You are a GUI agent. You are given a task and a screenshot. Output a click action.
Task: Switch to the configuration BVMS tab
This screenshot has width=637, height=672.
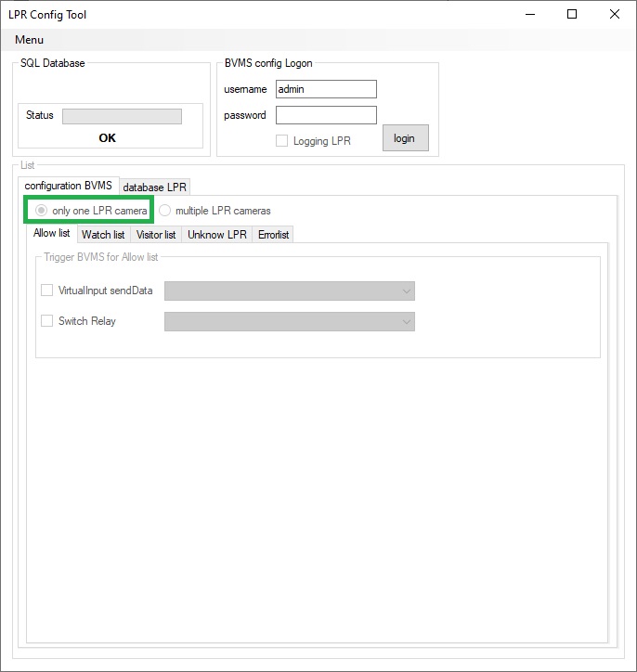68,186
